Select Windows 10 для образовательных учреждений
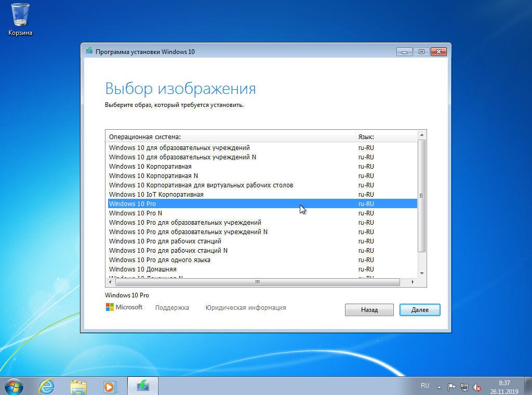532x395 pixels. 262,148
